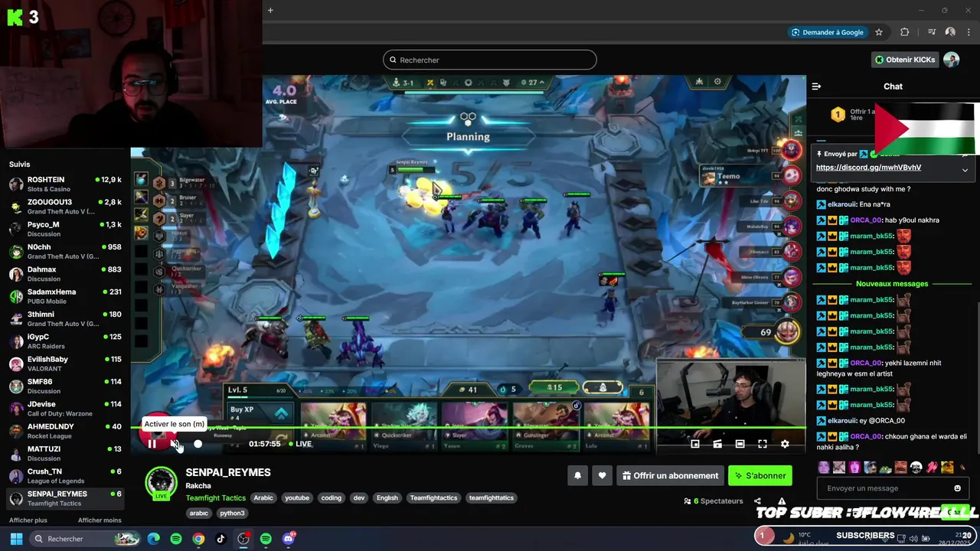Click Offrir un abonnement button

(670, 475)
